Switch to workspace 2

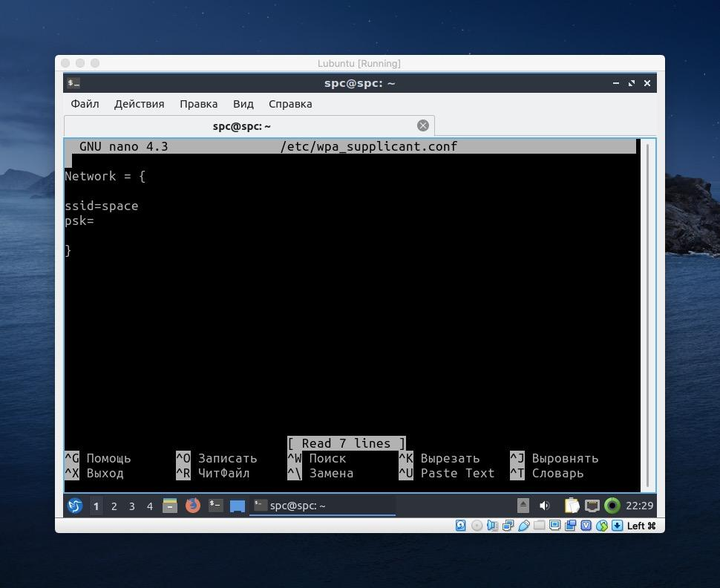coord(114,506)
